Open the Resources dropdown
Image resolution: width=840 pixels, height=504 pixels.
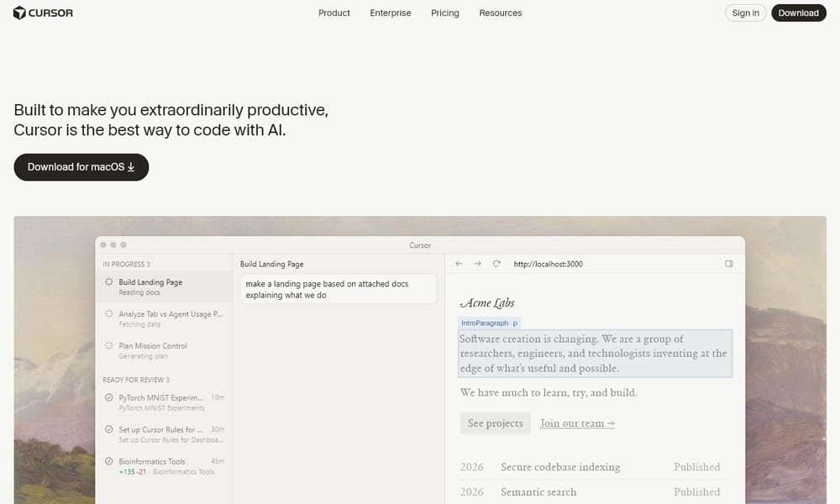[501, 13]
